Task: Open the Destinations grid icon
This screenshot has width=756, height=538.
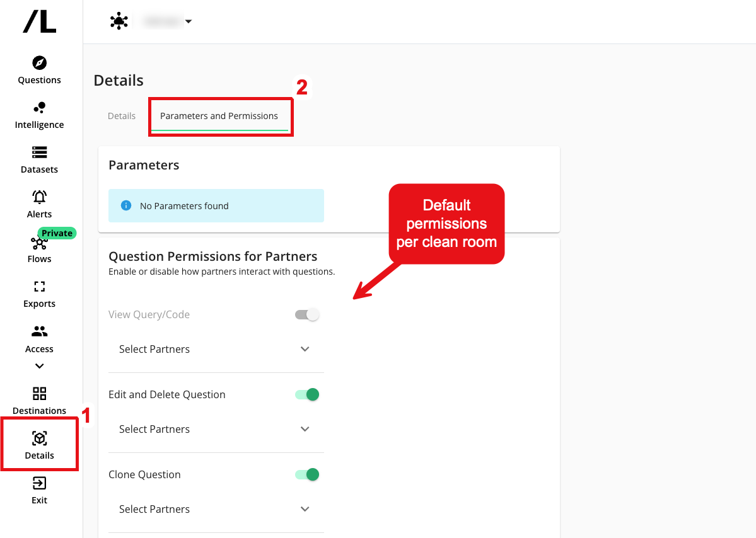Action: click(39, 394)
